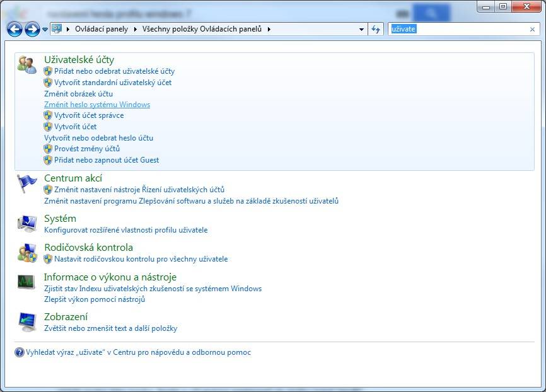
Task: Click shield icon beside Vytvořit účet
Action: click(x=48, y=127)
